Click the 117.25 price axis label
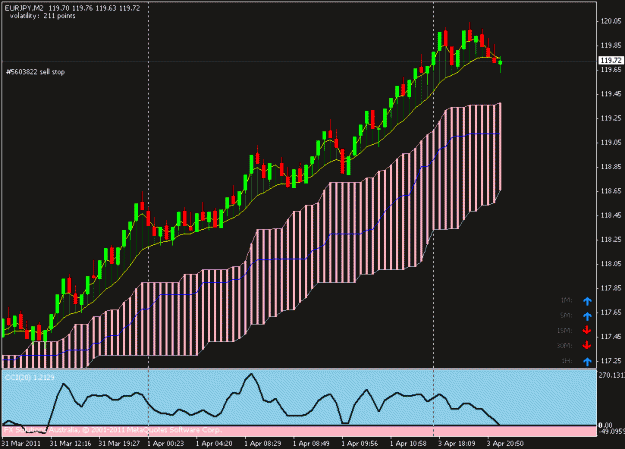This screenshot has height=449, width=625. pyautogui.click(x=611, y=361)
